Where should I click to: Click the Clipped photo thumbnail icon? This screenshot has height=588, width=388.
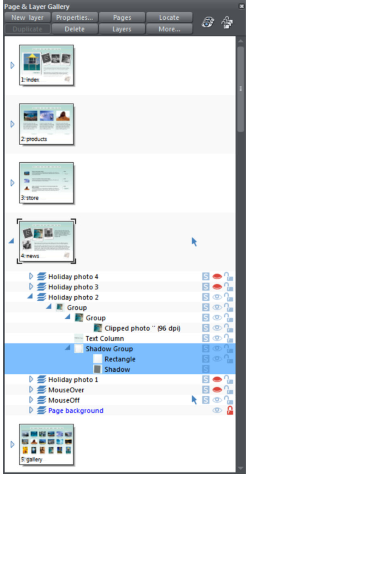tap(98, 328)
